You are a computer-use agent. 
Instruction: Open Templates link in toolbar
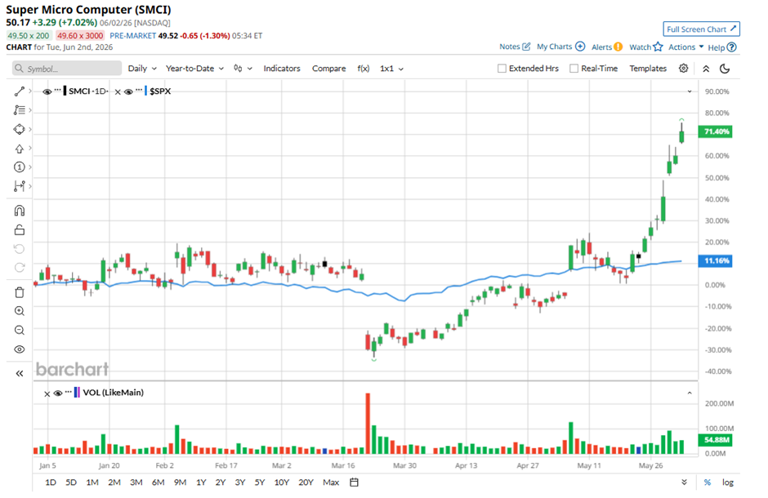648,69
